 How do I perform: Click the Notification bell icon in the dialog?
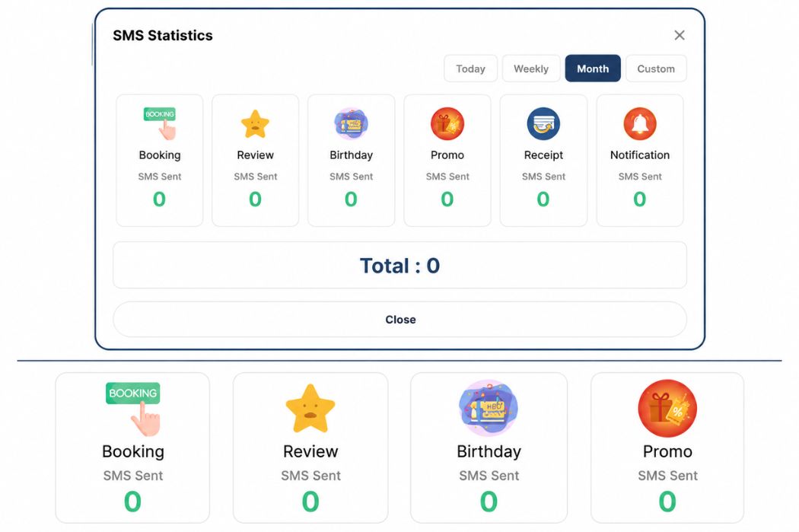click(x=640, y=123)
